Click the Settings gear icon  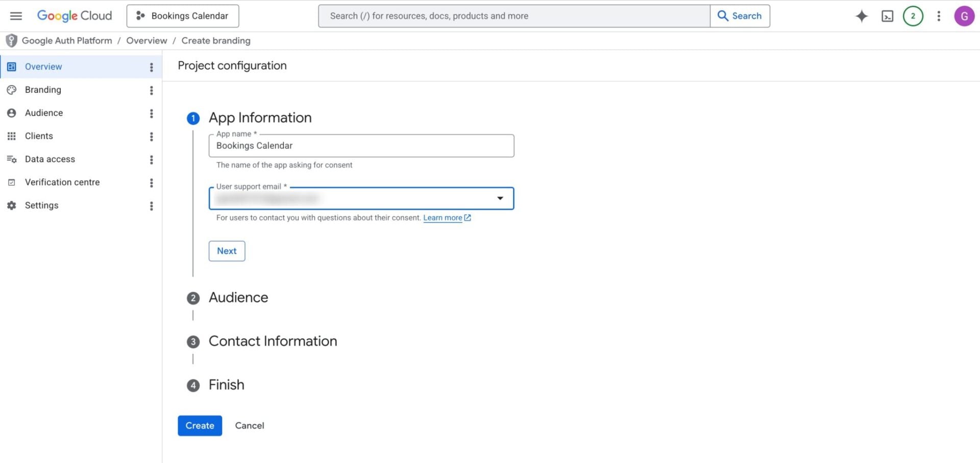[12, 205]
